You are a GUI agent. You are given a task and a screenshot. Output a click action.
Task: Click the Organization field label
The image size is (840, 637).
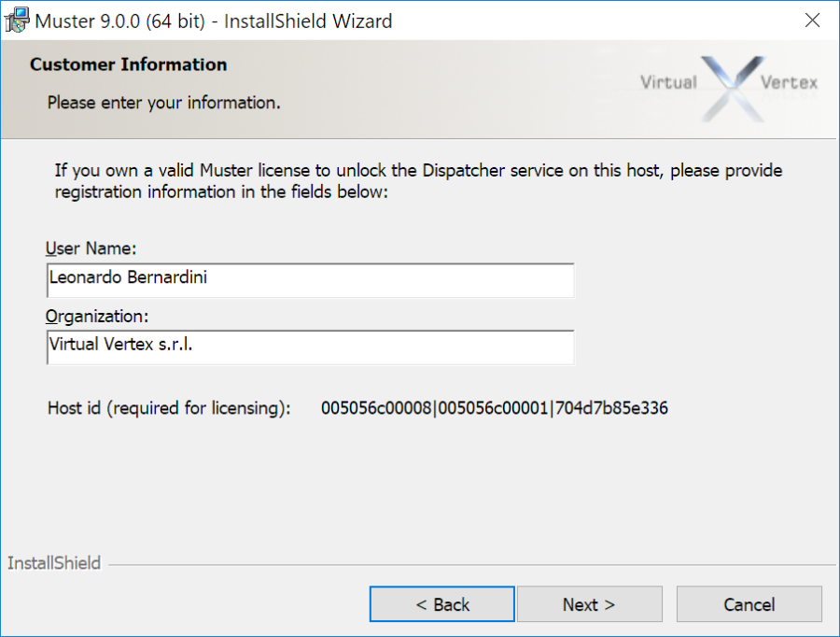[x=91, y=317]
